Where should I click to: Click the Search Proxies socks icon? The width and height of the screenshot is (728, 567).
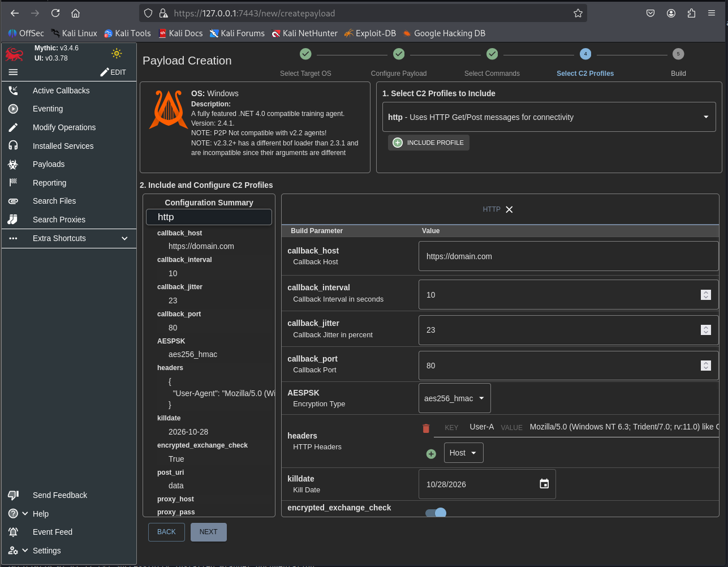(x=14, y=220)
